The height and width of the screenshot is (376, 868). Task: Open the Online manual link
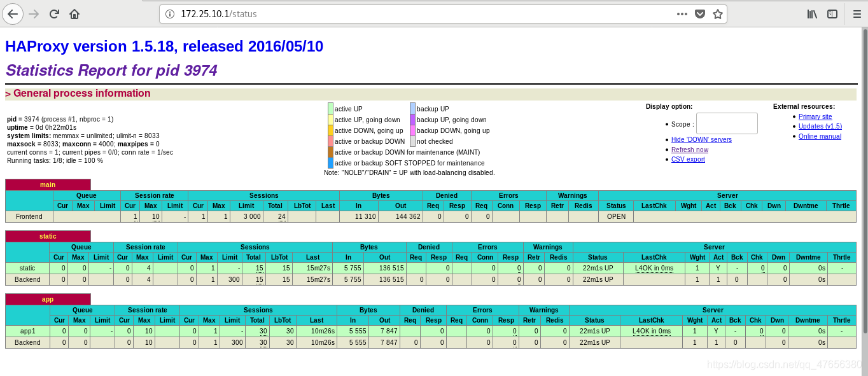coord(820,136)
